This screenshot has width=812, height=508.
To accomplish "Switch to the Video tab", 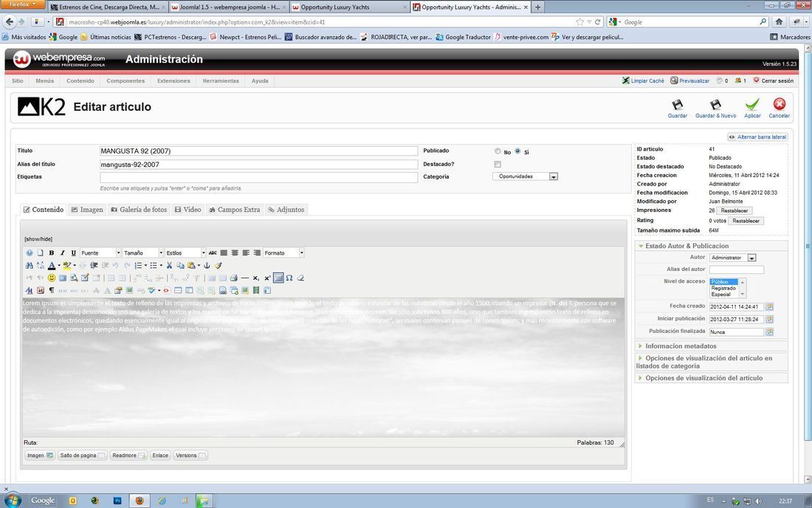I will click(x=187, y=210).
